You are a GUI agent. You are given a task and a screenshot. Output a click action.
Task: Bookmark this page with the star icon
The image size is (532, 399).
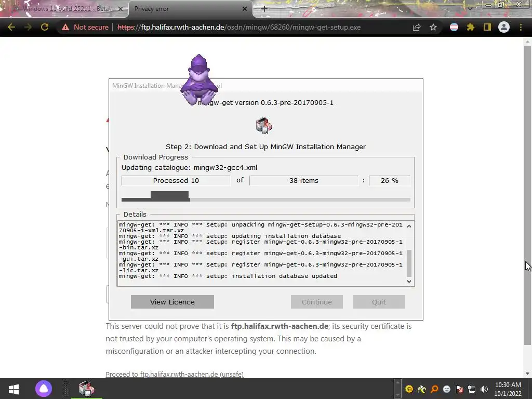coord(433,27)
